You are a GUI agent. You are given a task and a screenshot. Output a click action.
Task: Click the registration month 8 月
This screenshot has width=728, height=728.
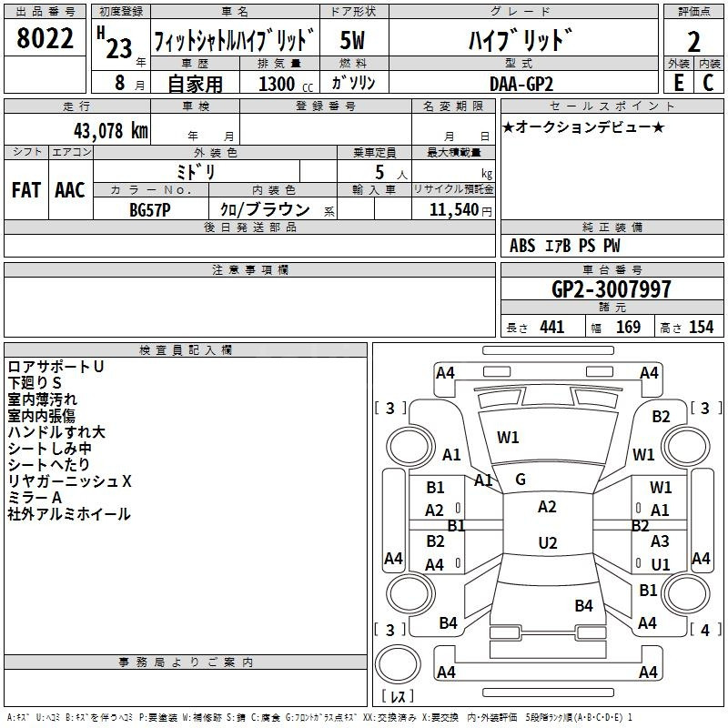[x=129, y=83]
